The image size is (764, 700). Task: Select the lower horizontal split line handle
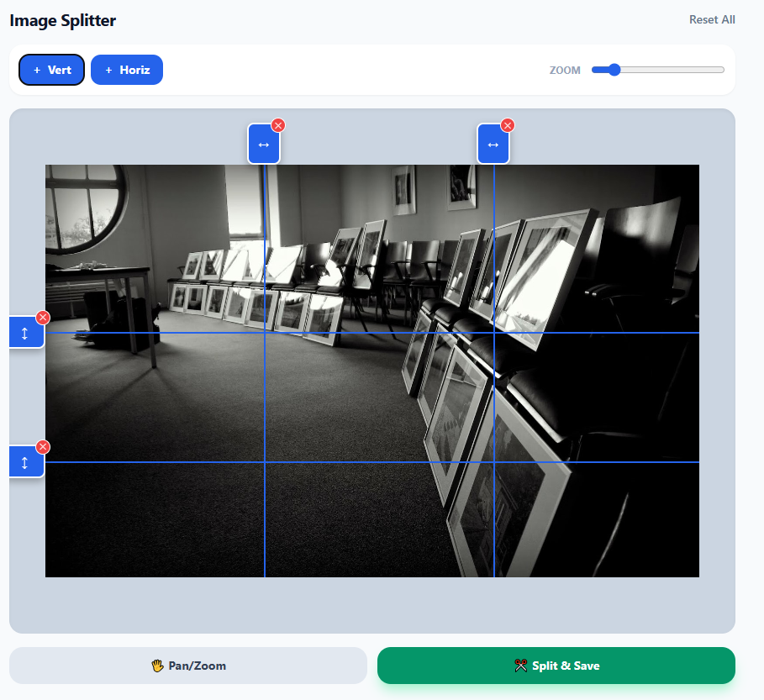click(x=25, y=462)
